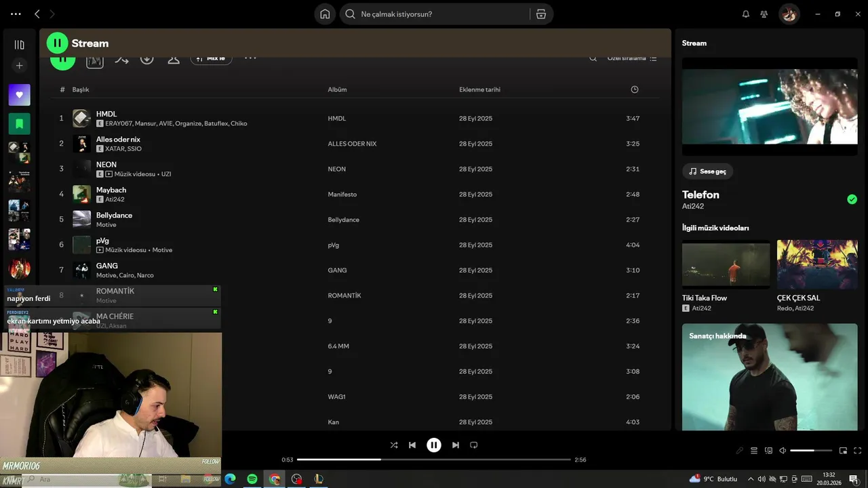Viewport: 868px width, 488px height.
Task: Open the 'Telefon' song title in Now Playing
Action: [x=701, y=195]
